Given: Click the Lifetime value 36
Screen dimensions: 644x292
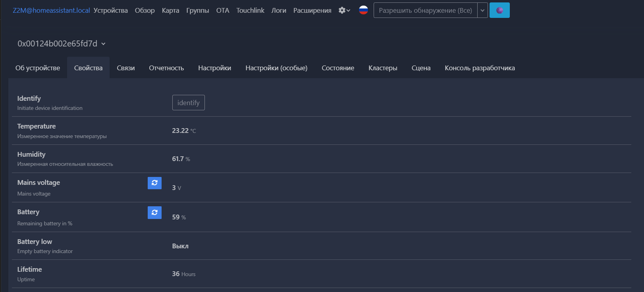Looking at the screenshot, I should tap(176, 274).
